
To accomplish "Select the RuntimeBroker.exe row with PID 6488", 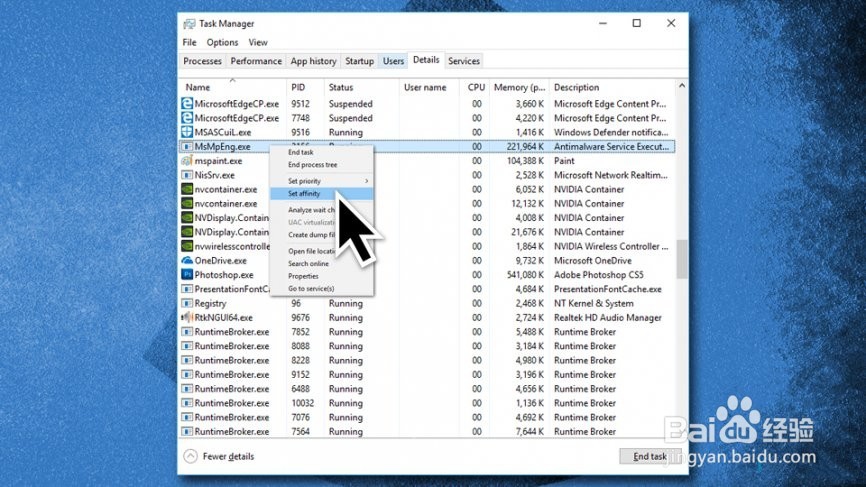I will pos(426,389).
